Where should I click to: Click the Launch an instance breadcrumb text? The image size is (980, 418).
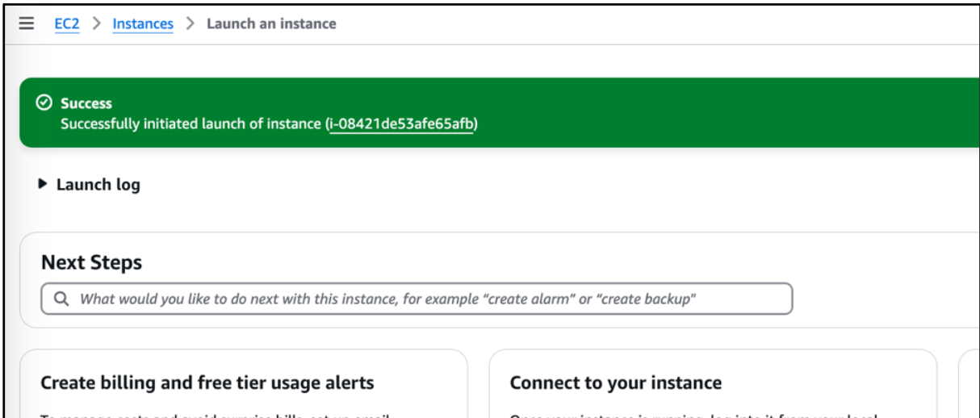pos(271,23)
